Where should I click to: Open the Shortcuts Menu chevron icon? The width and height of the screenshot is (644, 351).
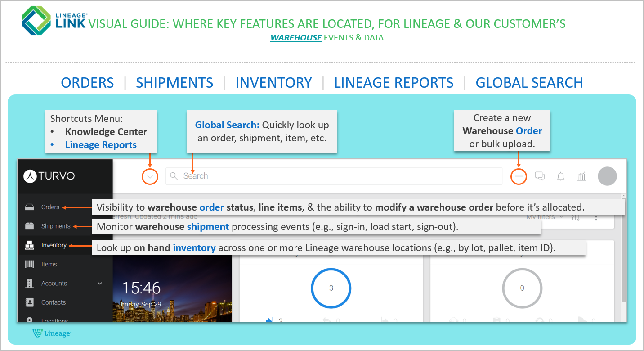click(x=150, y=176)
